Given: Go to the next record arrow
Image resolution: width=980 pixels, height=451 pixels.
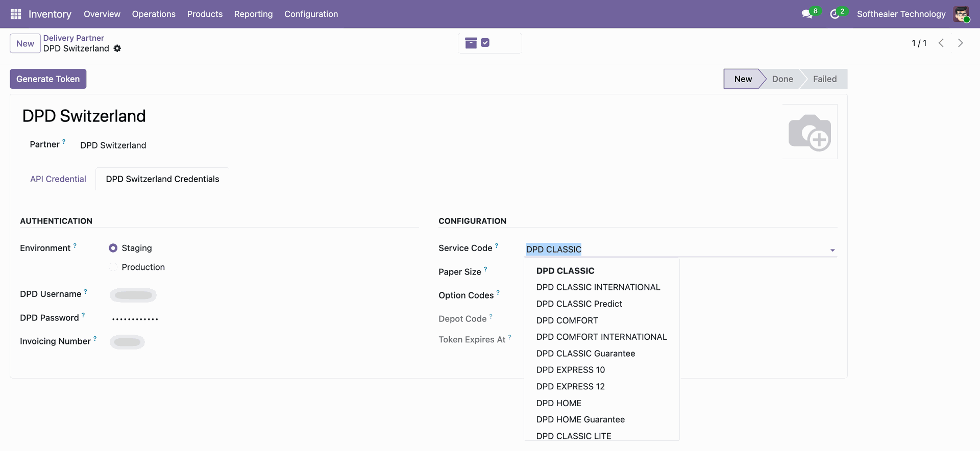Looking at the screenshot, I should [960, 43].
